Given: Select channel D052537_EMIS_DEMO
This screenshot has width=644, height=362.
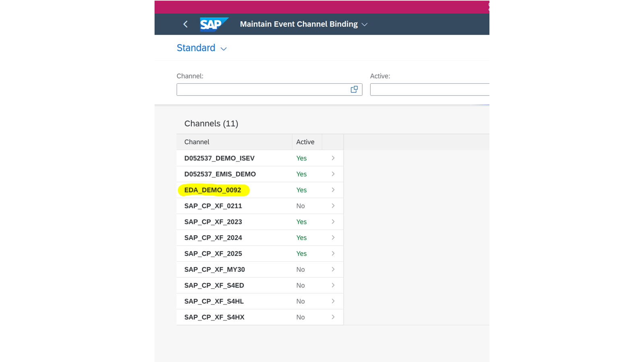Looking at the screenshot, I should tap(220, 174).
